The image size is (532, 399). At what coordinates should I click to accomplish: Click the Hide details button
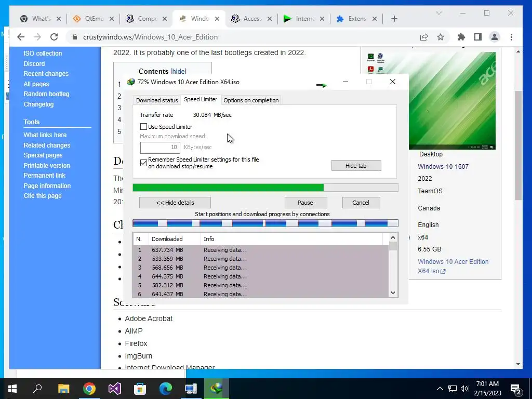[175, 203]
